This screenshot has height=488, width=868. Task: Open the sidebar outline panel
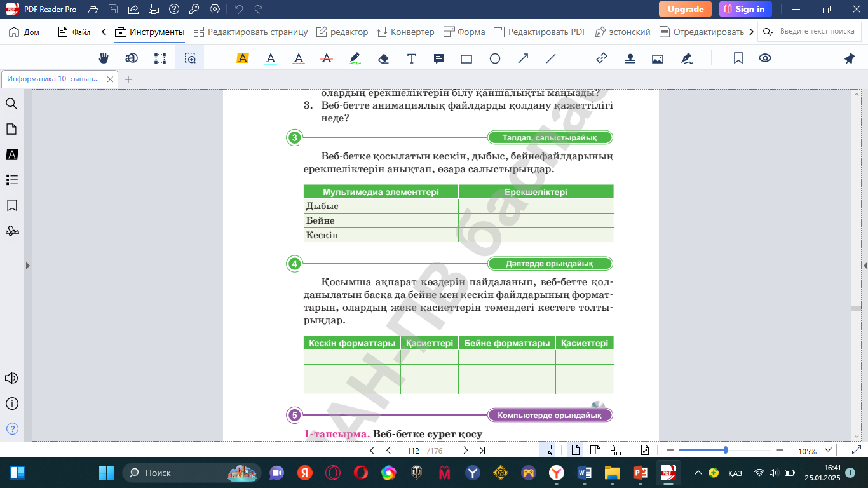pyautogui.click(x=11, y=180)
